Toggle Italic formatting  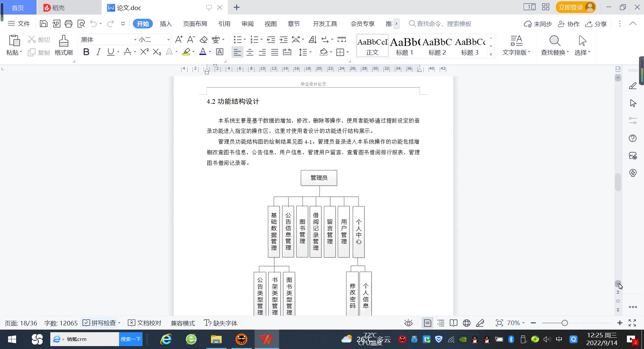98,52
